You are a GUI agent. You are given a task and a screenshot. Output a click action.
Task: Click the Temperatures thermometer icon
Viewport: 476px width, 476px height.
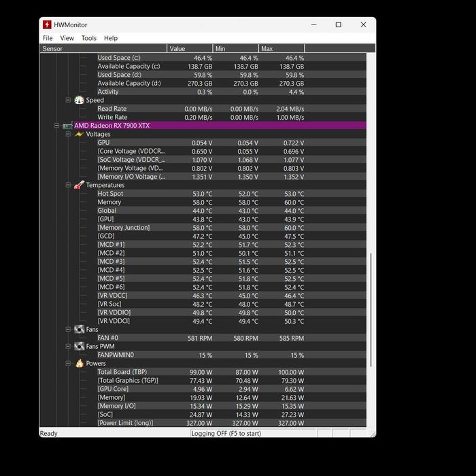(79, 185)
